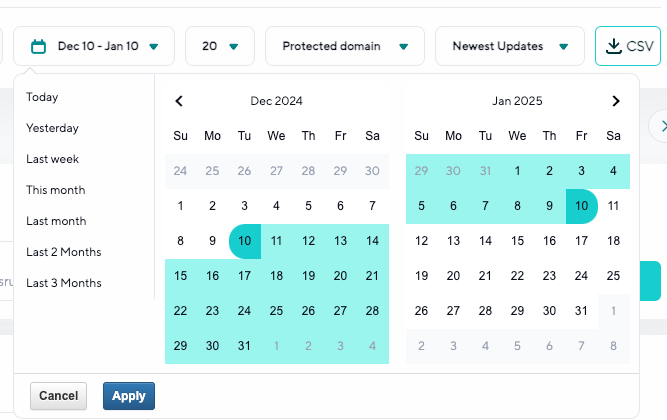
Task: Select December 10 start date
Action: point(244,241)
